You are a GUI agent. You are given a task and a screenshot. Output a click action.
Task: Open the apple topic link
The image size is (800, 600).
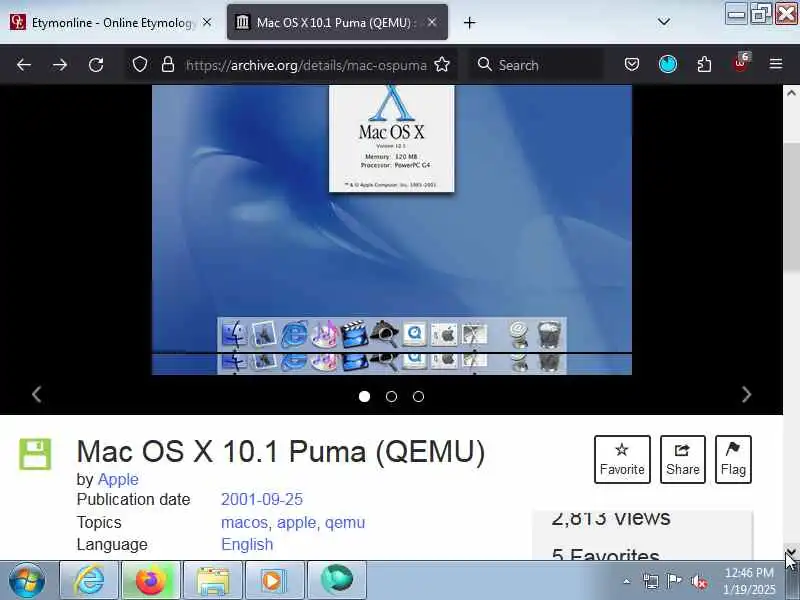[x=296, y=522]
